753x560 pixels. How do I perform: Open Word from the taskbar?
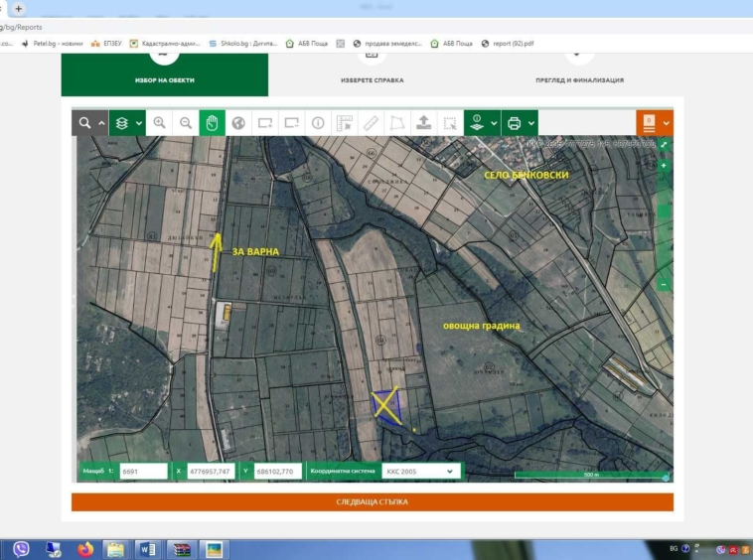pos(148,549)
